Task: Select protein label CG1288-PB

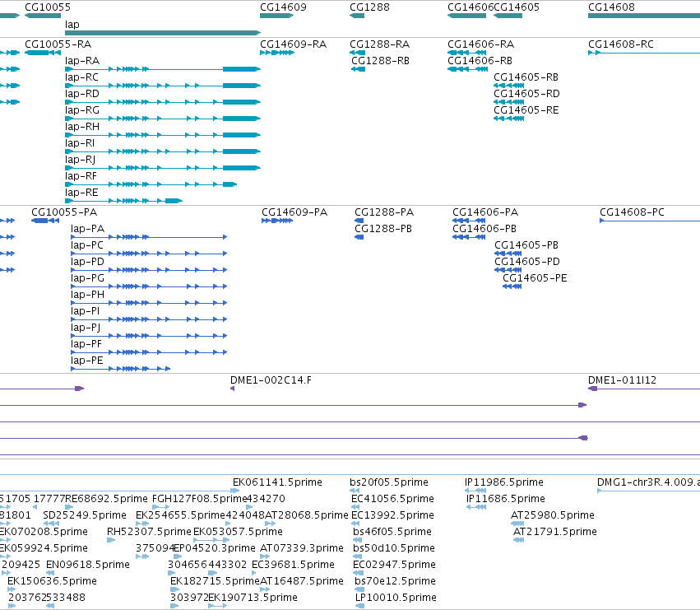Action: pos(383,229)
